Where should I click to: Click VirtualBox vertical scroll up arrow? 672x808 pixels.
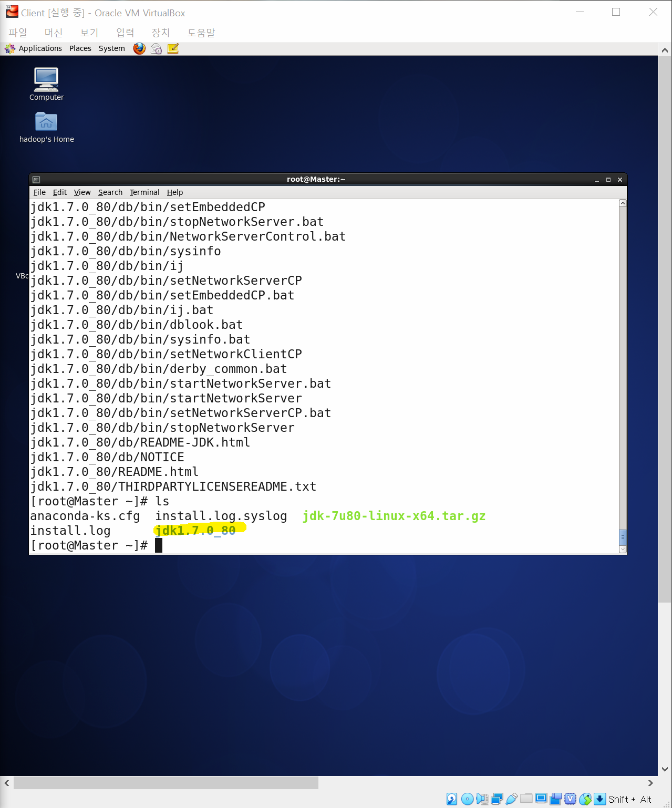click(665, 50)
